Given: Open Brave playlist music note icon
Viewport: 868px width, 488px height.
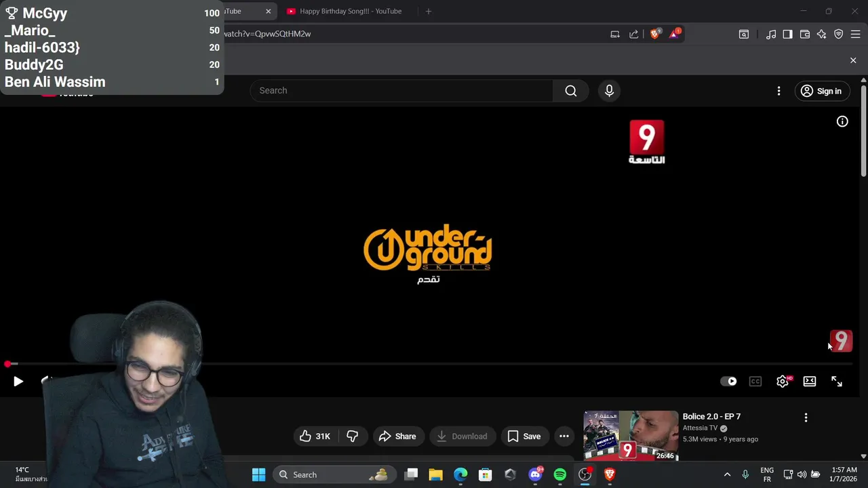Looking at the screenshot, I should 771,34.
